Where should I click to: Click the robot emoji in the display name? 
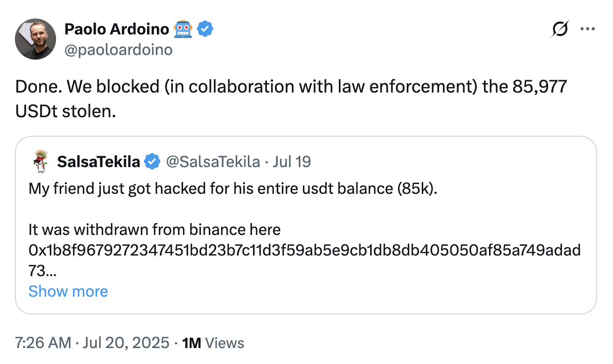pyautogui.click(x=184, y=29)
